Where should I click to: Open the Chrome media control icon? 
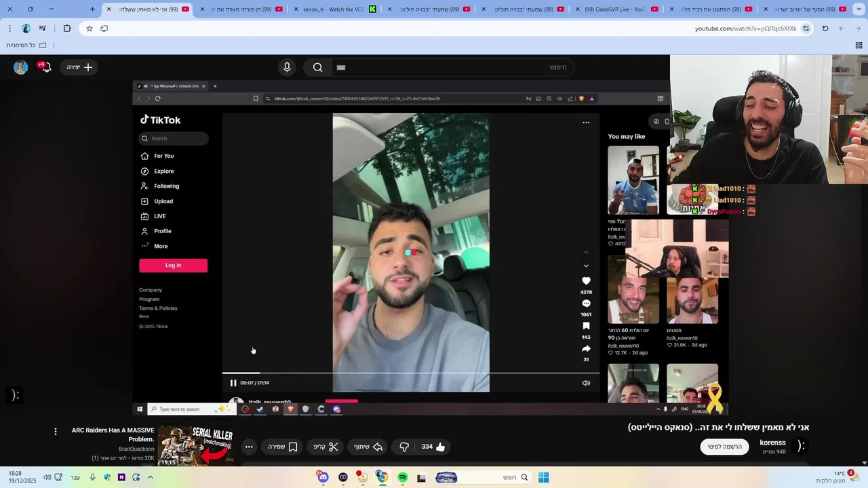pyautogui.click(x=43, y=28)
